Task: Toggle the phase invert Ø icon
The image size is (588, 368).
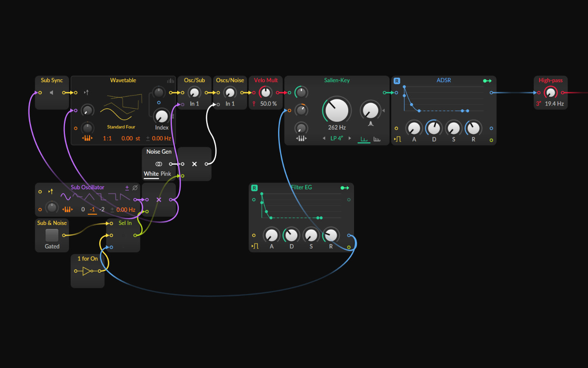Action: [x=135, y=188]
